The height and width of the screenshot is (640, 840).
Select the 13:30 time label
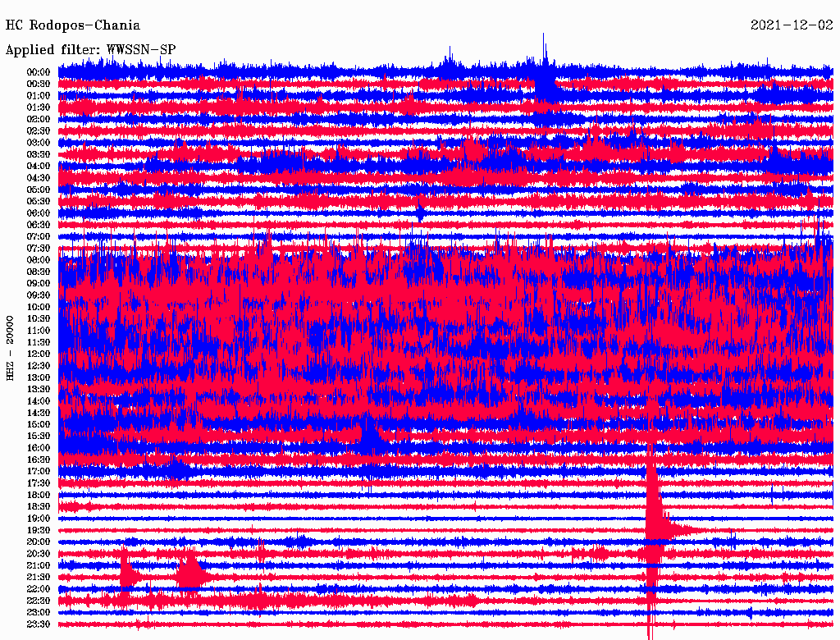[x=38, y=389]
